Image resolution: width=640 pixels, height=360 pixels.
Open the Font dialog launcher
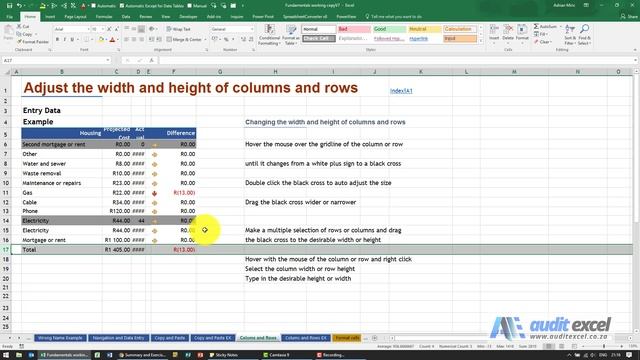pos(119,50)
